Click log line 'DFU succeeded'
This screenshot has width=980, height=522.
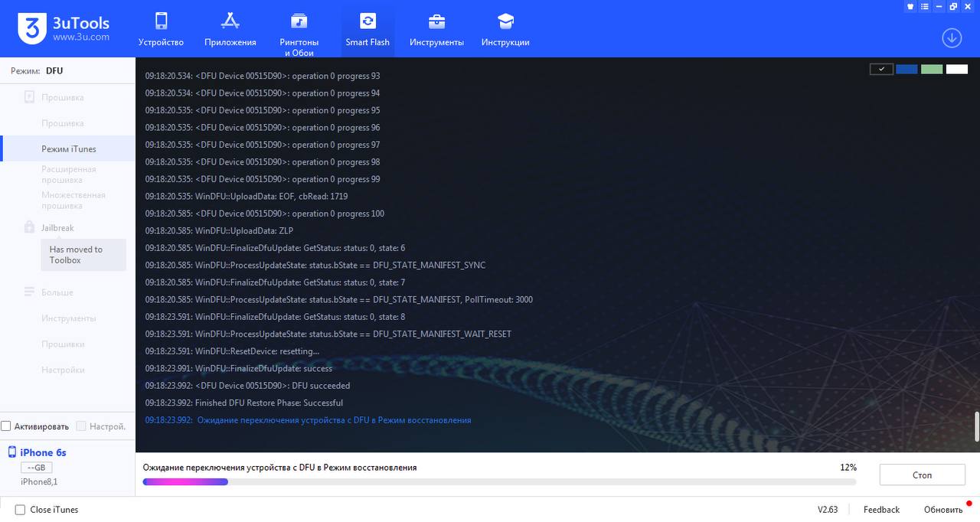pos(247,386)
